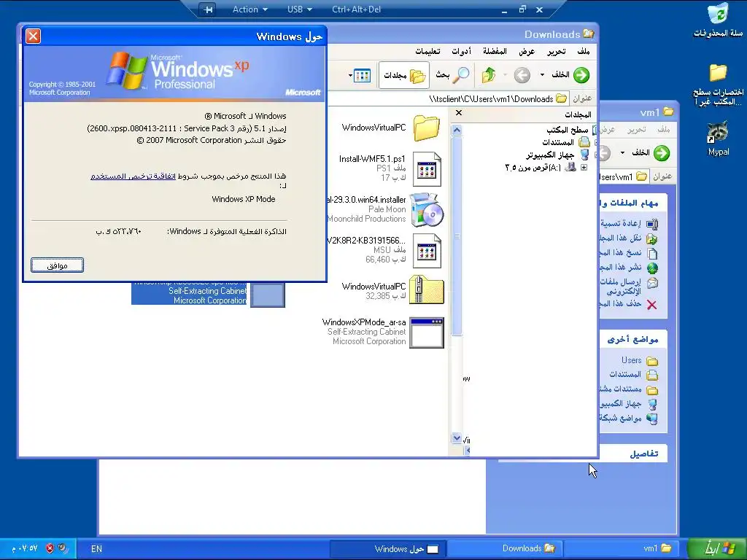Click the file list scrollbar thumb in Downloads
This screenshot has height=560, width=747.
point(457,236)
